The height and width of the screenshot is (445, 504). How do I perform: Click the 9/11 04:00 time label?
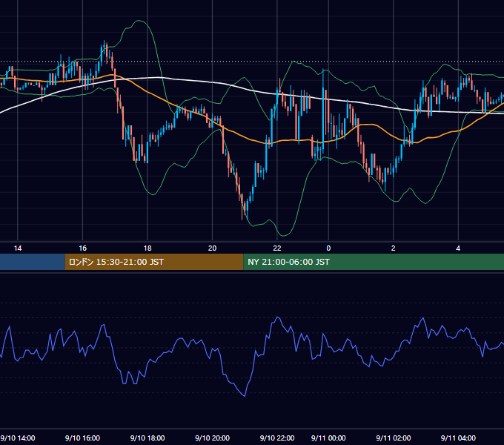[x=458, y=438]
